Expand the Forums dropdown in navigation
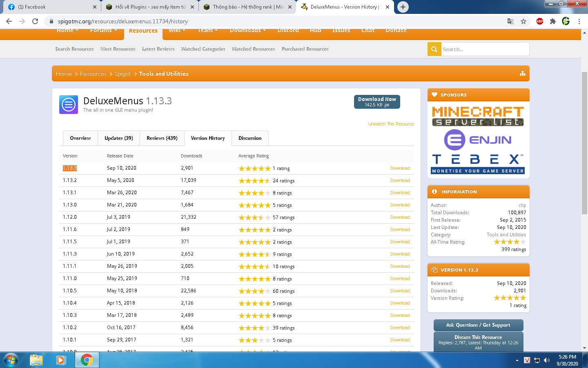Image resolution: width=588 pixels, height=368 pixels. pos(104,31)
